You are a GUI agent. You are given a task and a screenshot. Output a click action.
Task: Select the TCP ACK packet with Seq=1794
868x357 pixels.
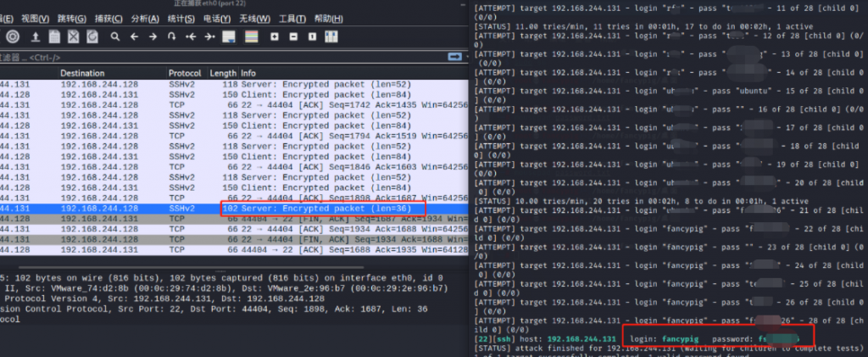pos(234,137)
